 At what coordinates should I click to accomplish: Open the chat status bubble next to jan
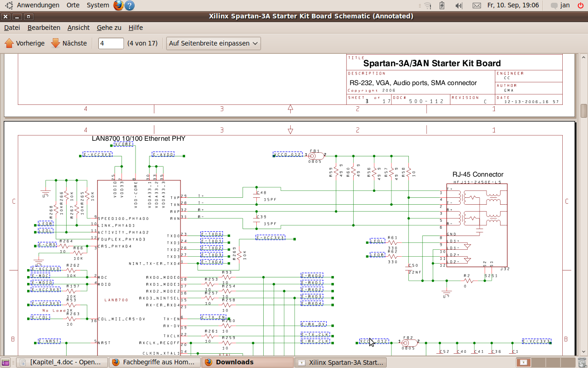click(x=554, y=6)
